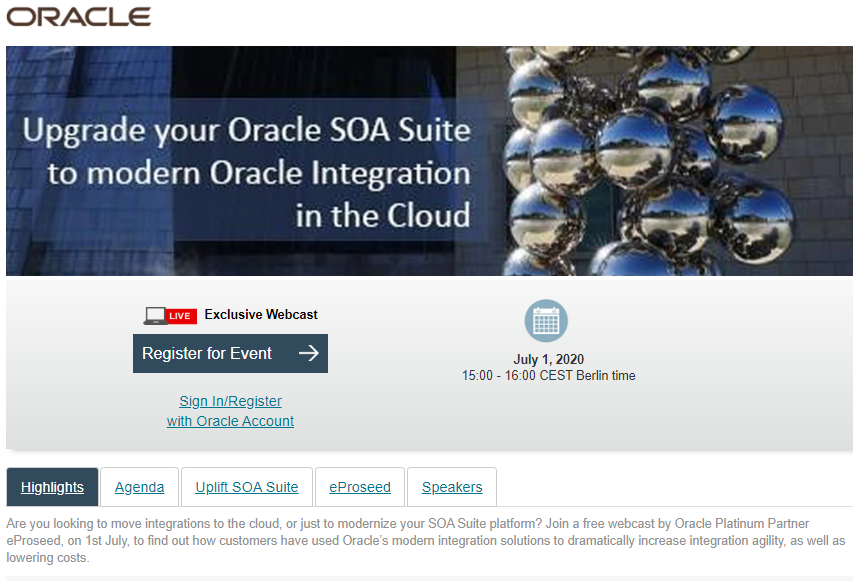Follow the 'with Oracle Account' link
The width and height of the screenshot is (853, 581).
tap(230, 421)
